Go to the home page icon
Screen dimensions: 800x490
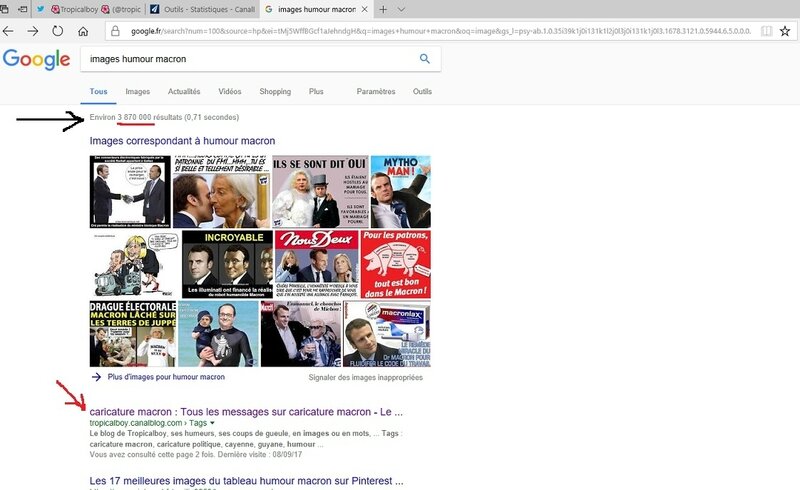pyautogui.click(x=83, y=31)
